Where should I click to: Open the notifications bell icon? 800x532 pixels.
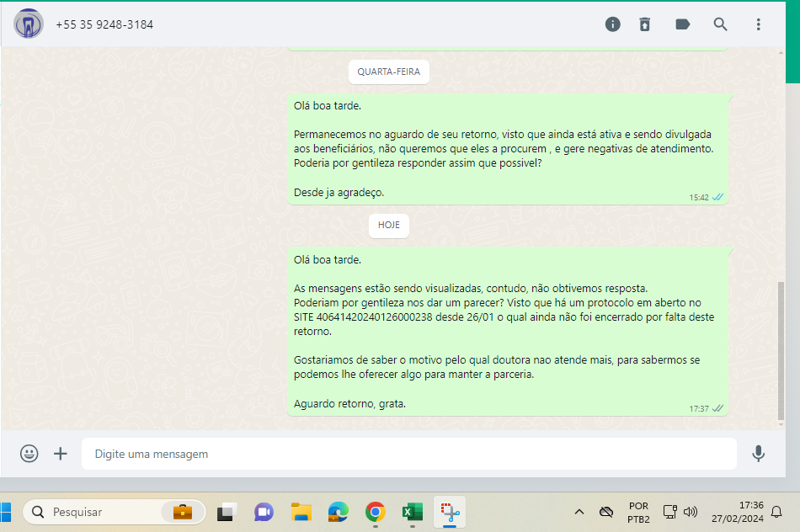pyautogui.click(x=776, y=512)
